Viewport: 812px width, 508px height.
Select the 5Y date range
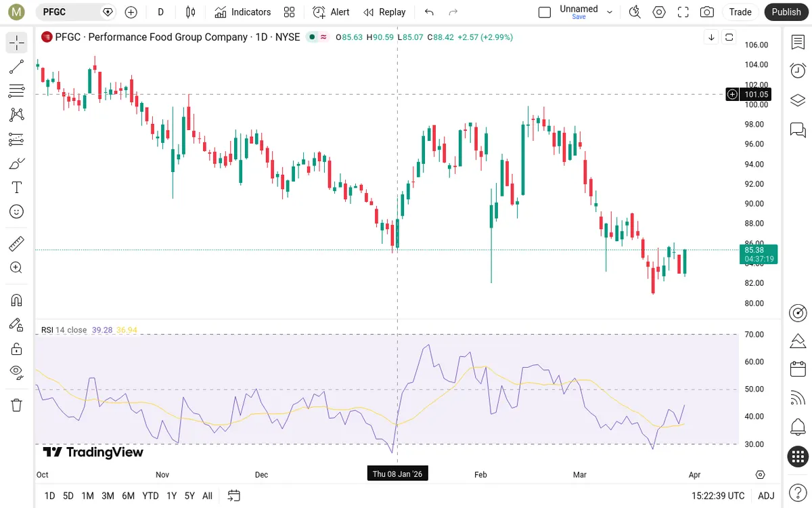coord(189,496)
